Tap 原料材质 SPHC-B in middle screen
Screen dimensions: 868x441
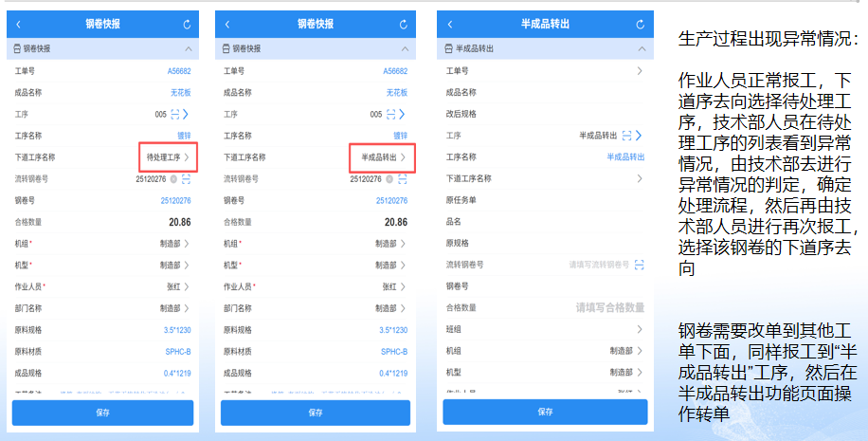[394, 351]
